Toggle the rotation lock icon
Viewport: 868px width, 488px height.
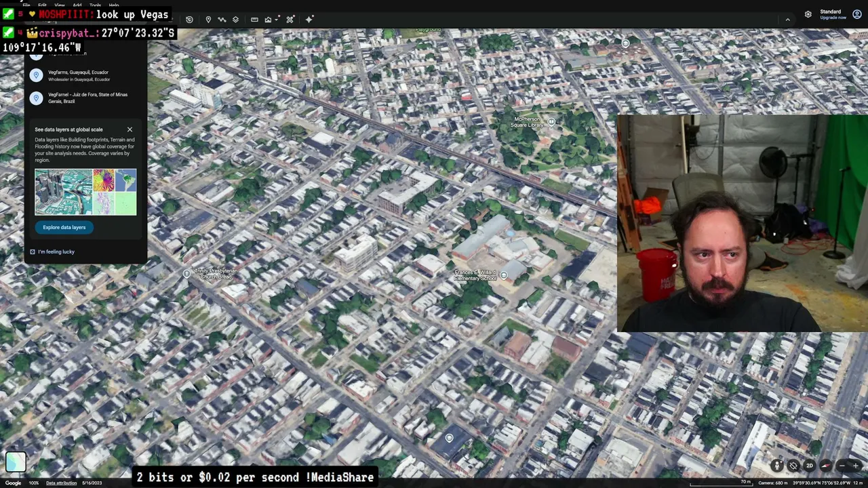coord(793,466)
